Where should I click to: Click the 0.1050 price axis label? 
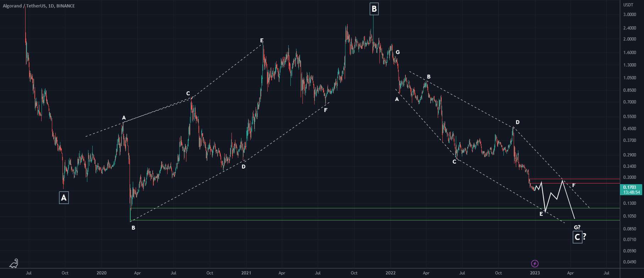click(x=630, y=216)
